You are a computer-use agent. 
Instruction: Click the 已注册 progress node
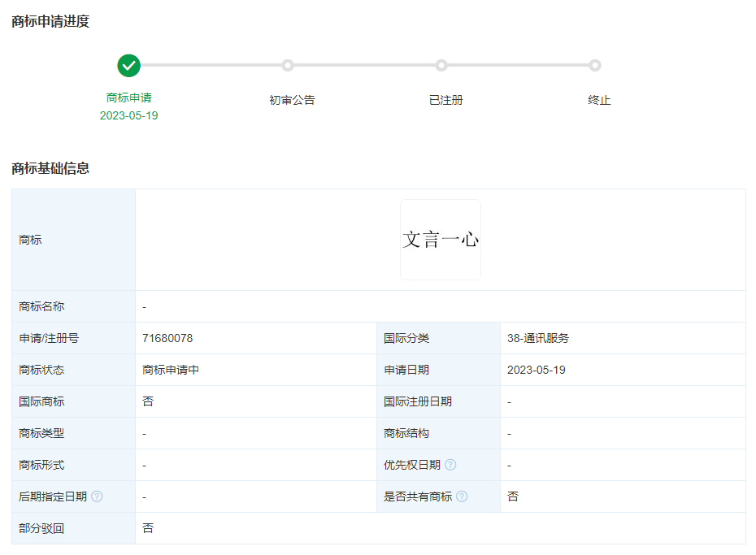(441, 66)
